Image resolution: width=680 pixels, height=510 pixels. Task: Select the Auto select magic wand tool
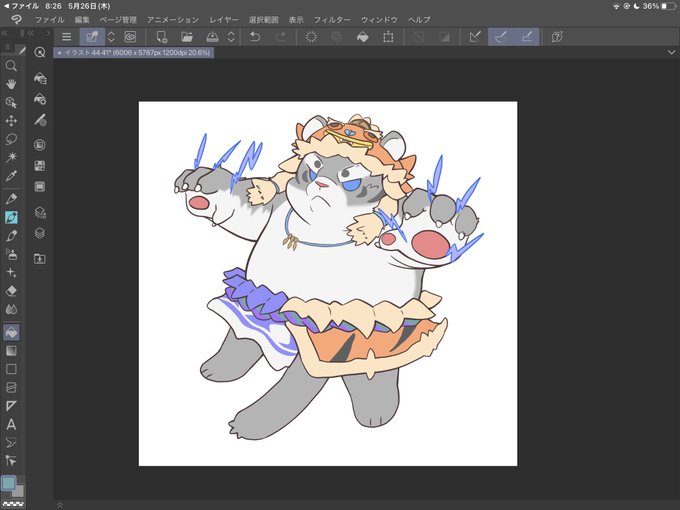11,157
